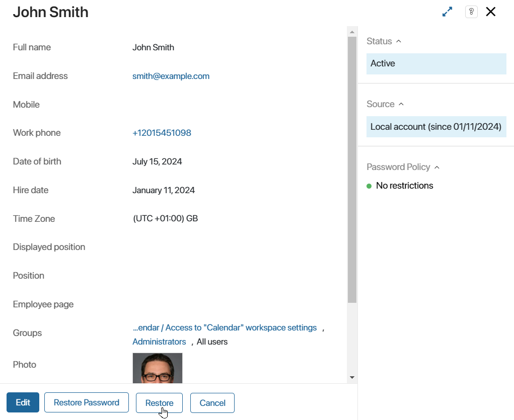This screenshot has width=514, height=420.
Task: Click the Restore button
Action: click(159, 403)
